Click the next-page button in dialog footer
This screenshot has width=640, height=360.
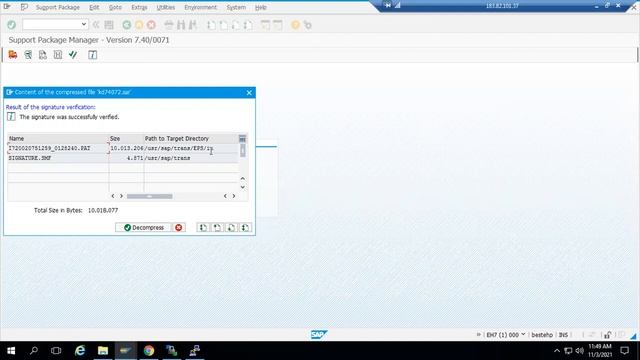(x=231, y=227)
